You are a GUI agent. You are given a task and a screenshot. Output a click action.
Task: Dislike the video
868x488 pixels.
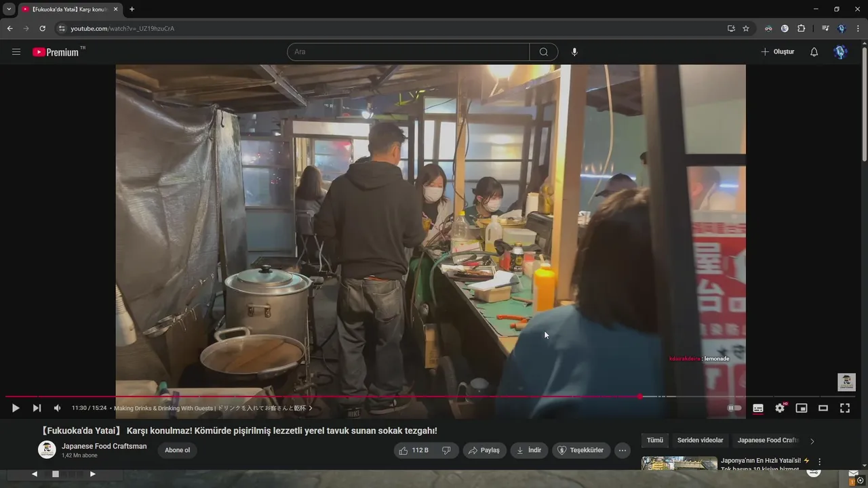point(446,450)
